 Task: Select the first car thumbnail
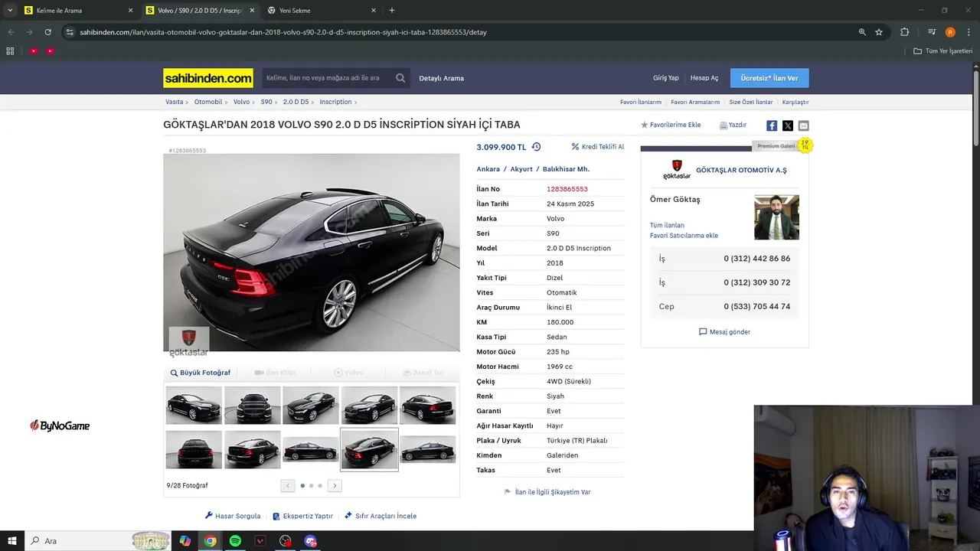coord(194,406)
